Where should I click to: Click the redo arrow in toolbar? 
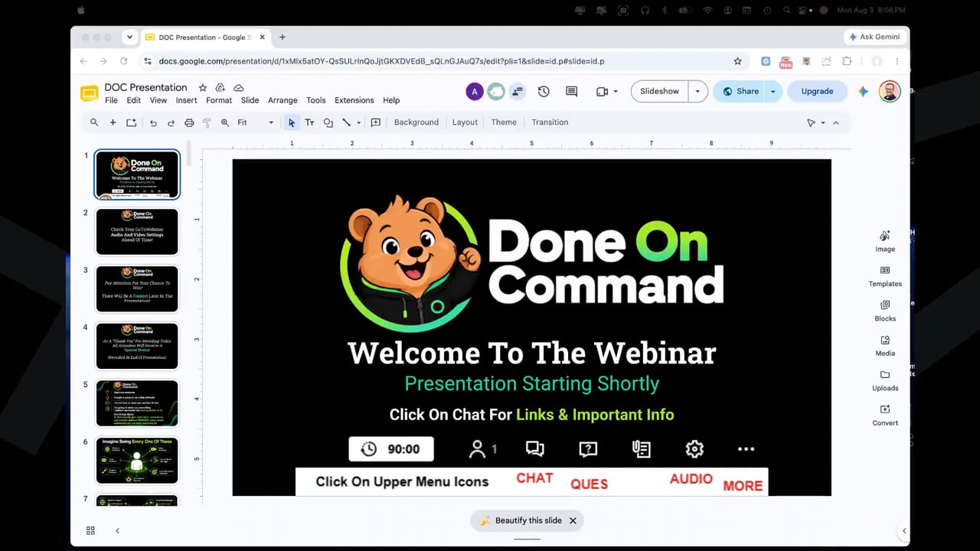tap(171, 122)
